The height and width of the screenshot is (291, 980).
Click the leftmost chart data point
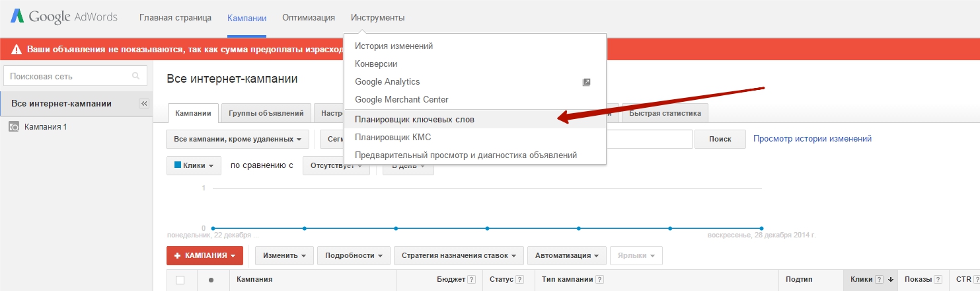click(213, 228)
